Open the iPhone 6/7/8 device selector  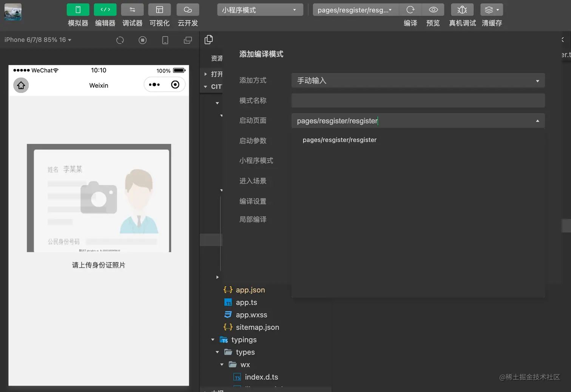pyautogui.click(x=37, y=40)
